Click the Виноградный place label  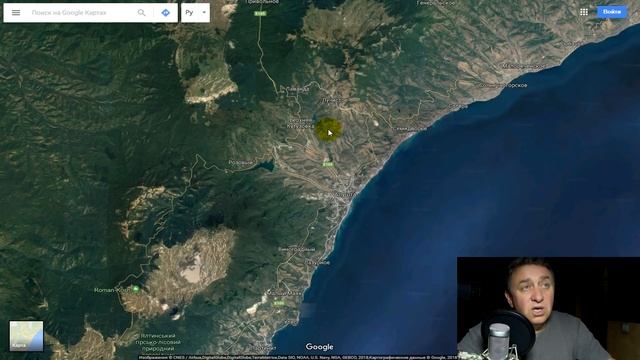pos(297,249)
